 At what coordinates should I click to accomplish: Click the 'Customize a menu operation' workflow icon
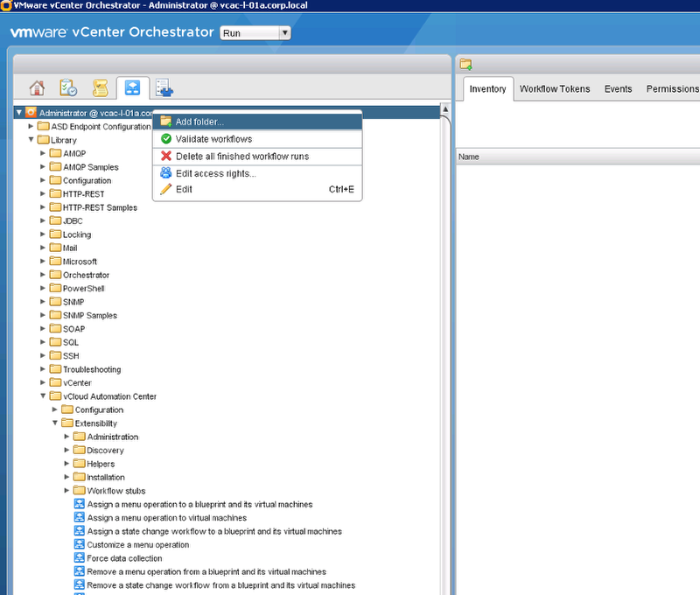79,545
